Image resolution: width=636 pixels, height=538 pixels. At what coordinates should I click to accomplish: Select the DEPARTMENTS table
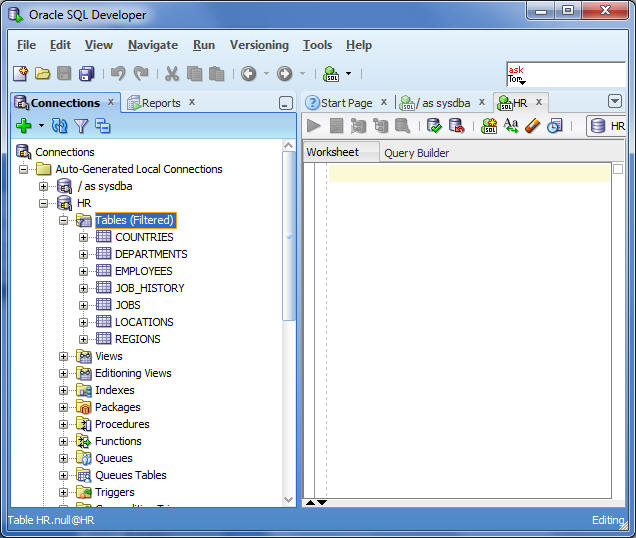tap(150, 254)
